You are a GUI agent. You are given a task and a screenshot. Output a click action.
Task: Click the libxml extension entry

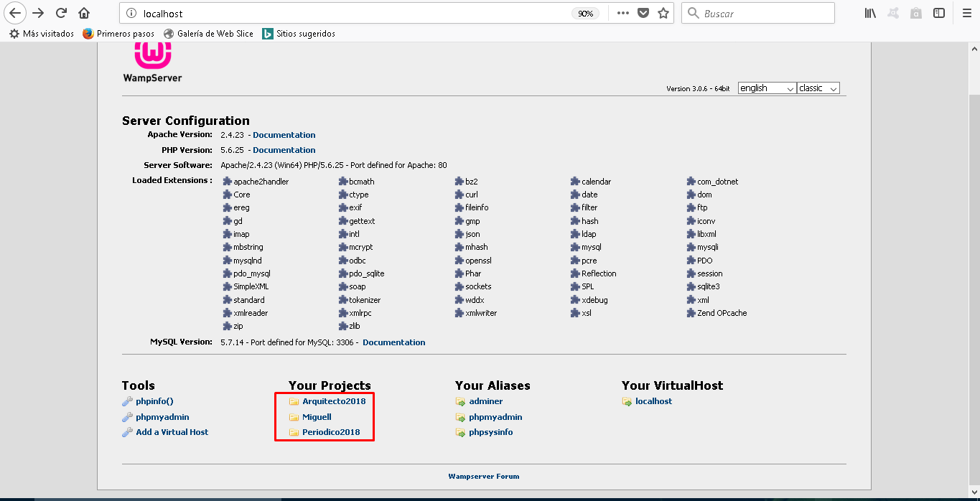point(701,234)
